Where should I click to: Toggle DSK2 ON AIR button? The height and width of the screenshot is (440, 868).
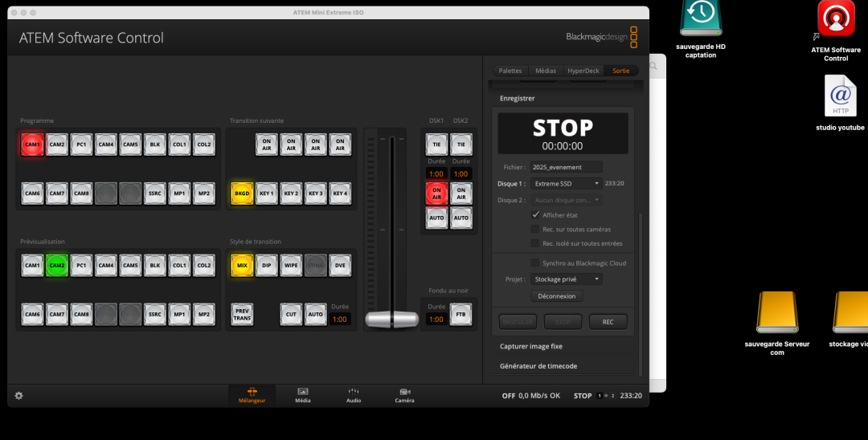point(461,194)
